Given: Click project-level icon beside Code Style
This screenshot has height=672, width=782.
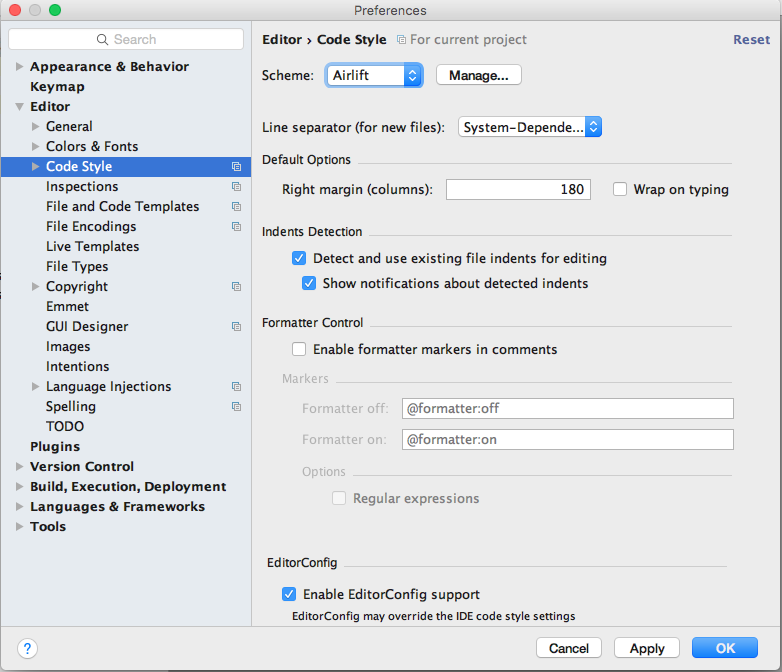Looking at the screenshot, I should [237, 167].
